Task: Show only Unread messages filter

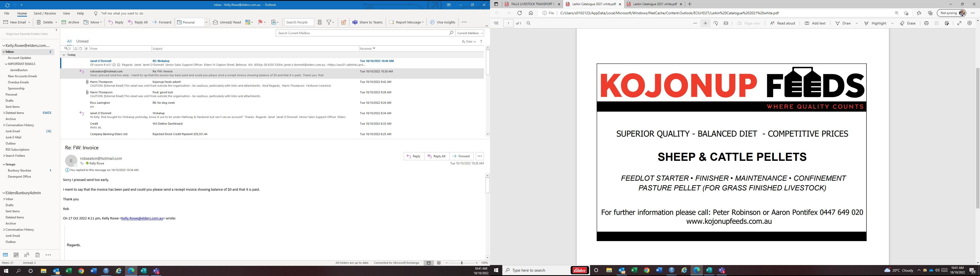Action: (82, 41)
